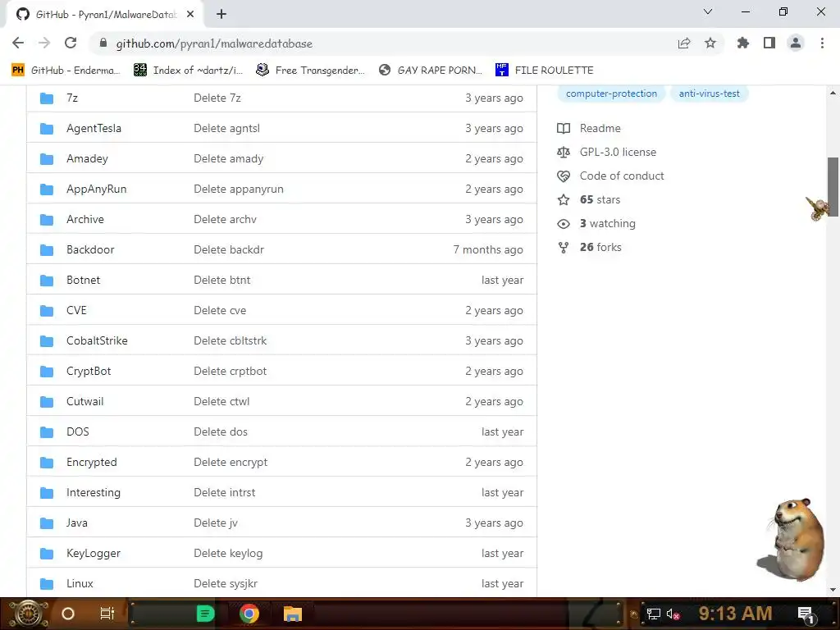The width and height of the screenshot is (840, 630).
Task: Click the scrollbar up arrow
Action: [x=833, y=94]
